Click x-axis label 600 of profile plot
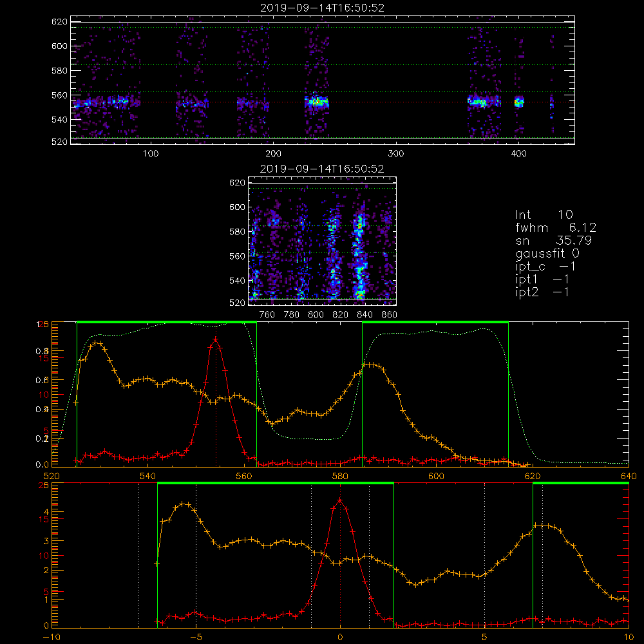644x644 pixels. click(436, 476)
